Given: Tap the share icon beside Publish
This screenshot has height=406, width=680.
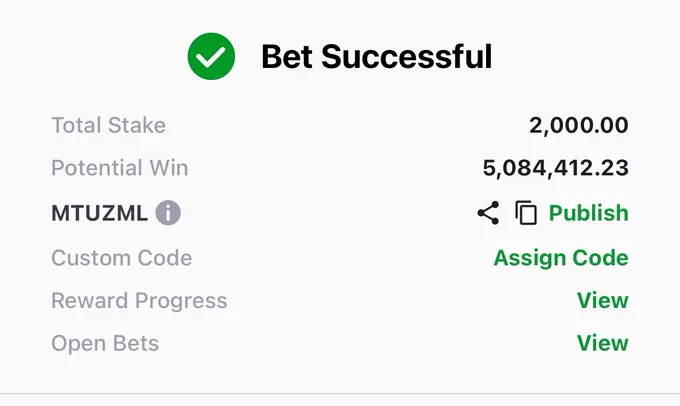Looking at the screenshot, I should pos(488,213).
